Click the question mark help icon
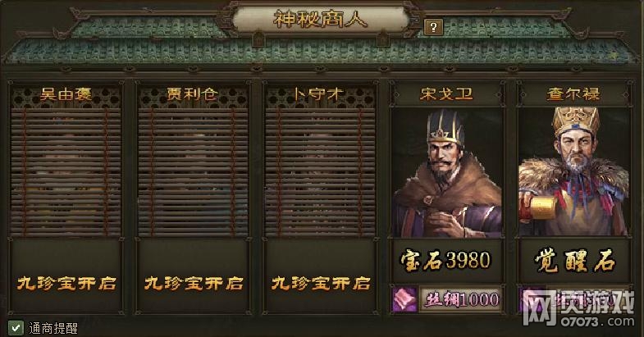 click(434, 28)
